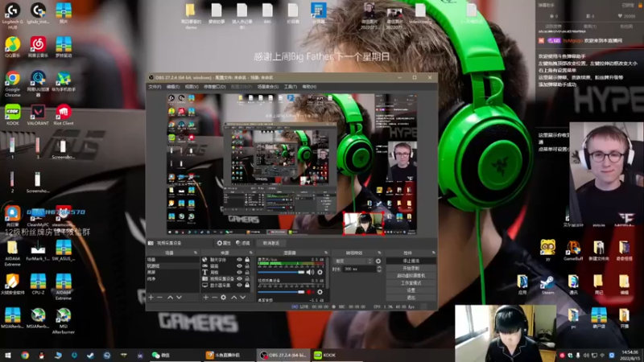
Task: Toggle visibility eye of text source row
Action: click(239, 272)
